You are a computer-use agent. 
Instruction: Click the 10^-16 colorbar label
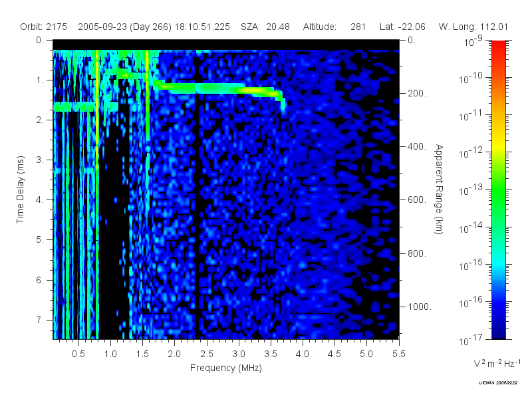click(471, 303)
